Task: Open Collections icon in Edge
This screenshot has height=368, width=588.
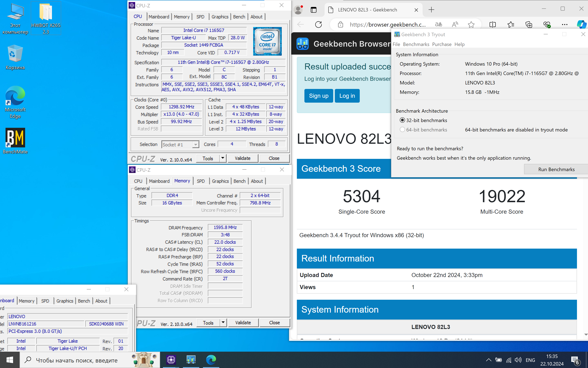Action: point(529,24)
